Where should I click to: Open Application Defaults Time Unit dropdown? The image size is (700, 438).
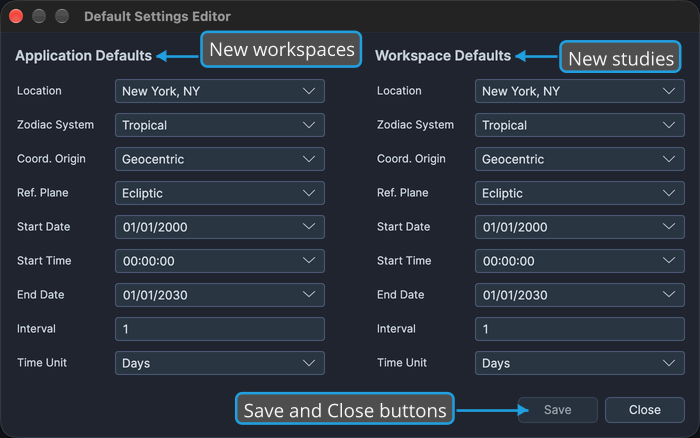pos(220,363)
